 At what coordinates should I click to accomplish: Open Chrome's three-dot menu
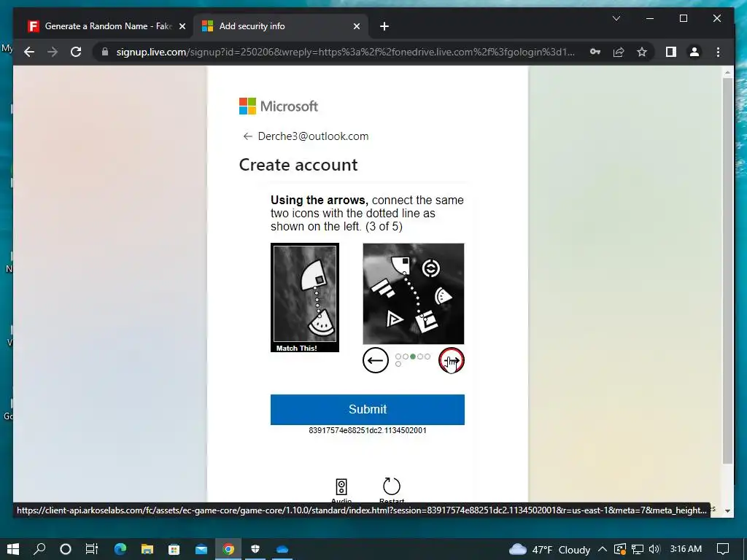click(x=718, y=52)
